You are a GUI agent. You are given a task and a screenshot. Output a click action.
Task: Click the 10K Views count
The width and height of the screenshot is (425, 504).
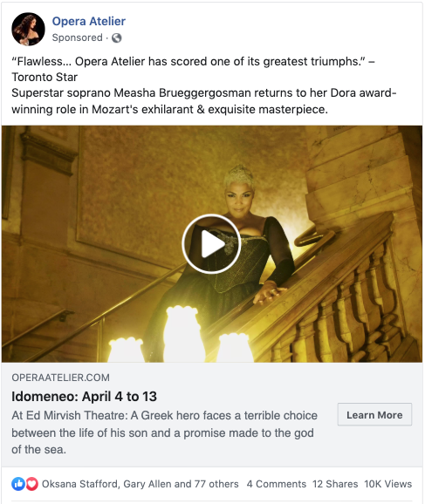[x=388, y=484]
